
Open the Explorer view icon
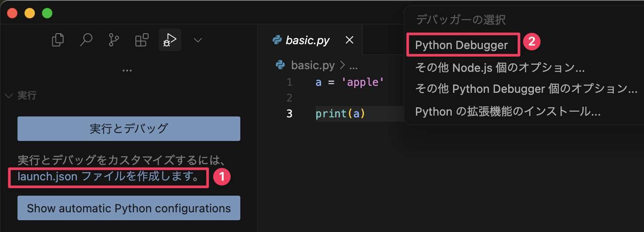[58, 40]
